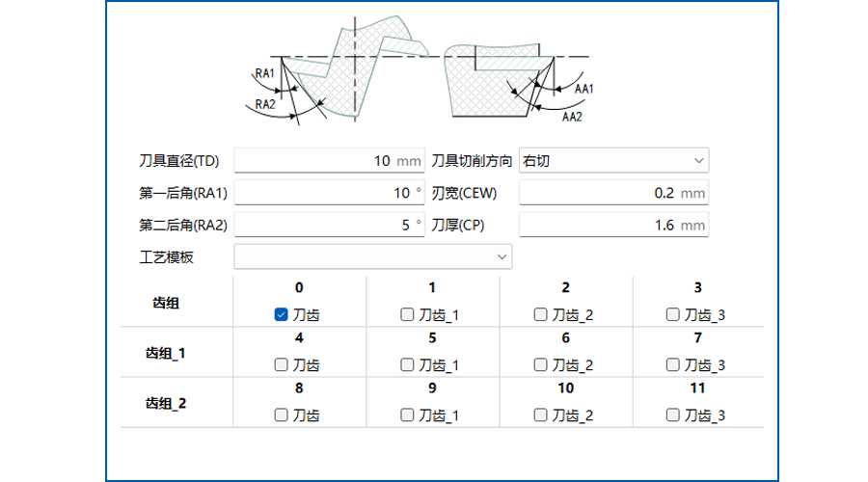
Task: Enable 刀齿_1 under column 9
Action: (407, 415)
